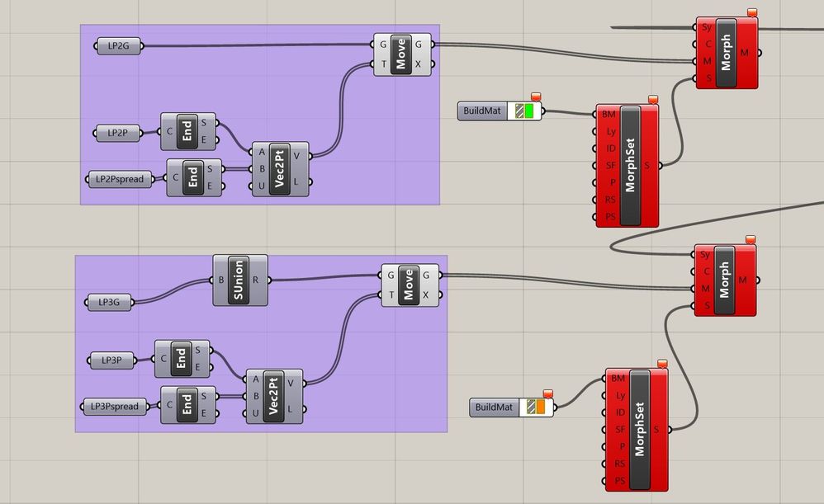The image size is (824, 504).
Task: Click the V output of the lower Vec2Pt
Action: click(x=290, y=384)
